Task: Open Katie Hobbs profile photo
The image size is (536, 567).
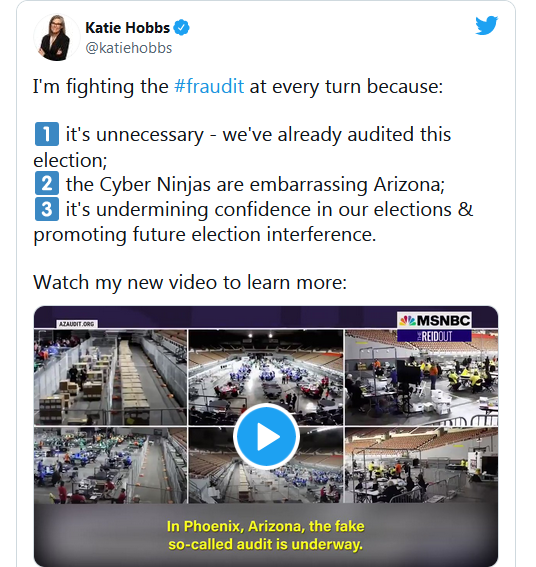Action: coord(56,37)
